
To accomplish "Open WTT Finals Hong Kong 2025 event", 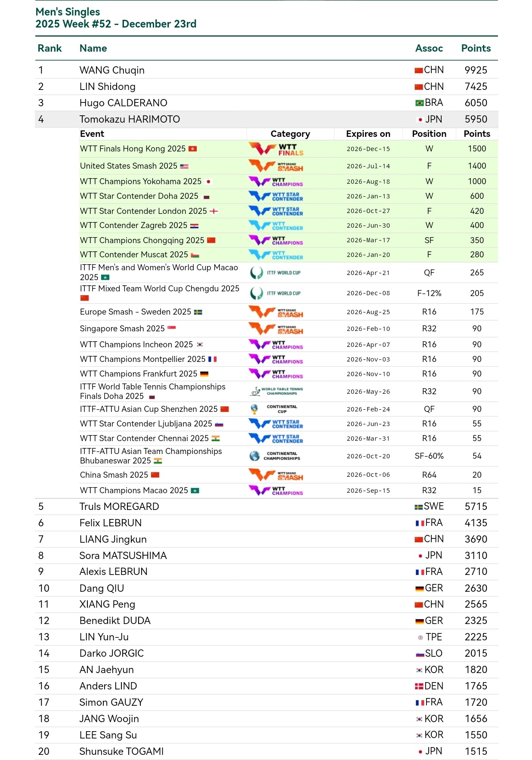I will [x=133, y=149].
